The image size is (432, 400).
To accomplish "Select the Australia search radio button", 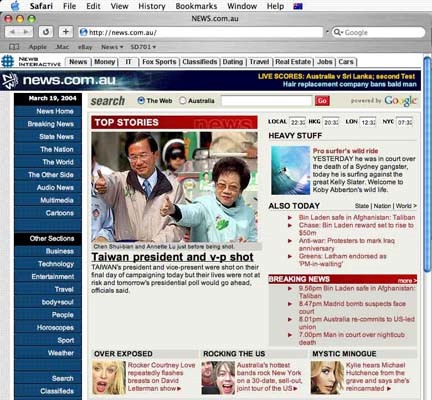I will point(183,100).
